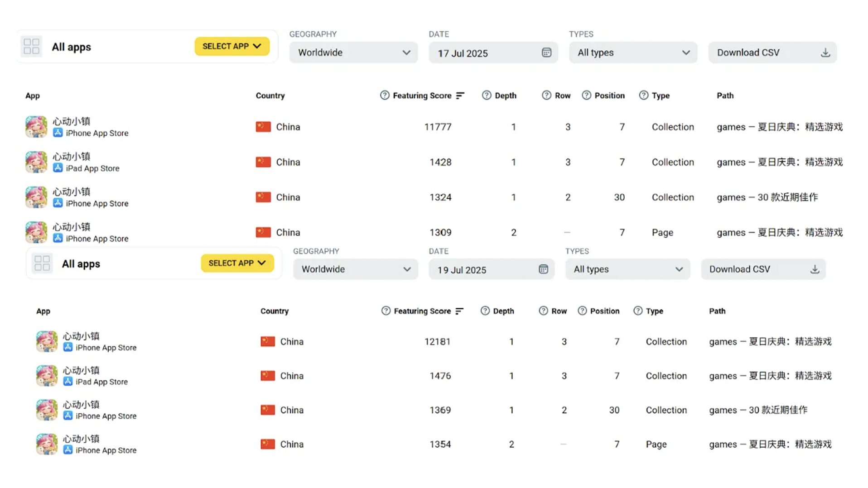Click Type help icon in 19 Jul table

[x=638, y=311]
